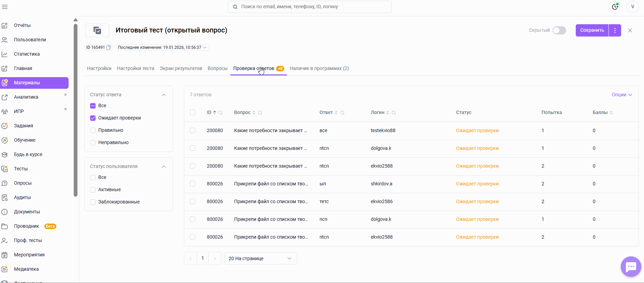The width and height of the screenshot is (644, 283).
Task: Copy the ID 165491 with copy icon
Action: point(108,47)
